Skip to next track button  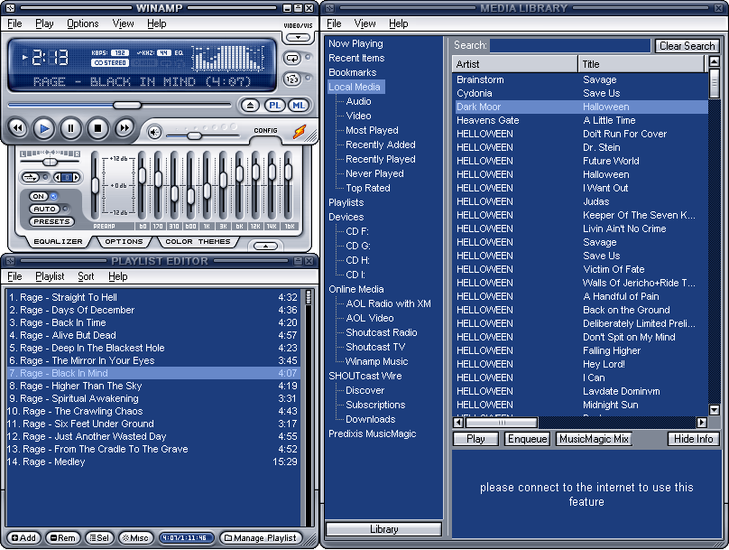[x=124, y=128]
